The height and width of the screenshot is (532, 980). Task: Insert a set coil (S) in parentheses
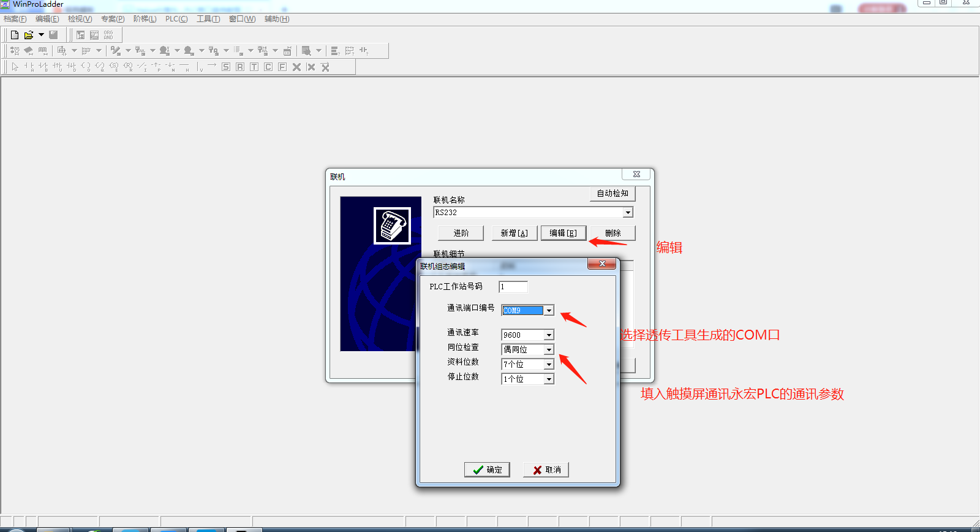pos(114,67)
